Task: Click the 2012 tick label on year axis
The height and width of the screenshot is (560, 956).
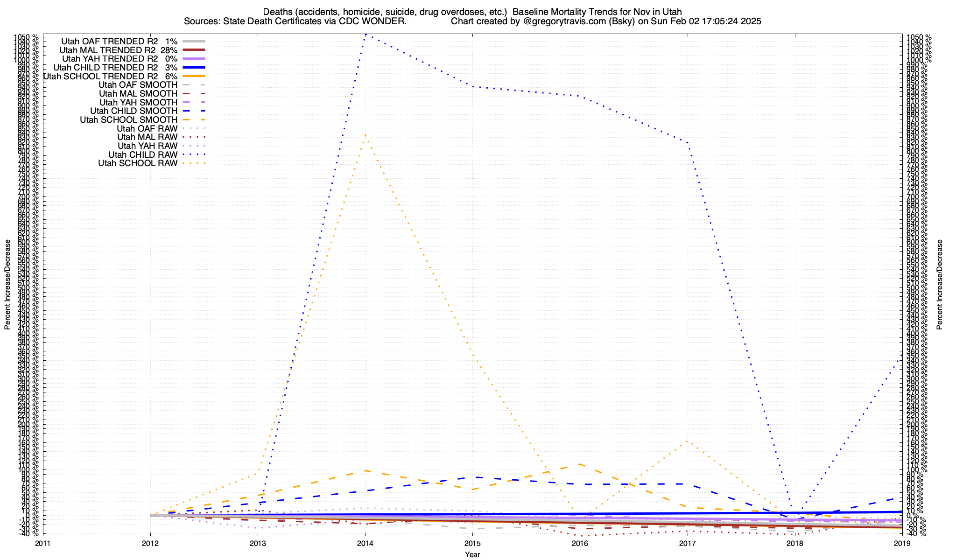Action: [150, 543]
